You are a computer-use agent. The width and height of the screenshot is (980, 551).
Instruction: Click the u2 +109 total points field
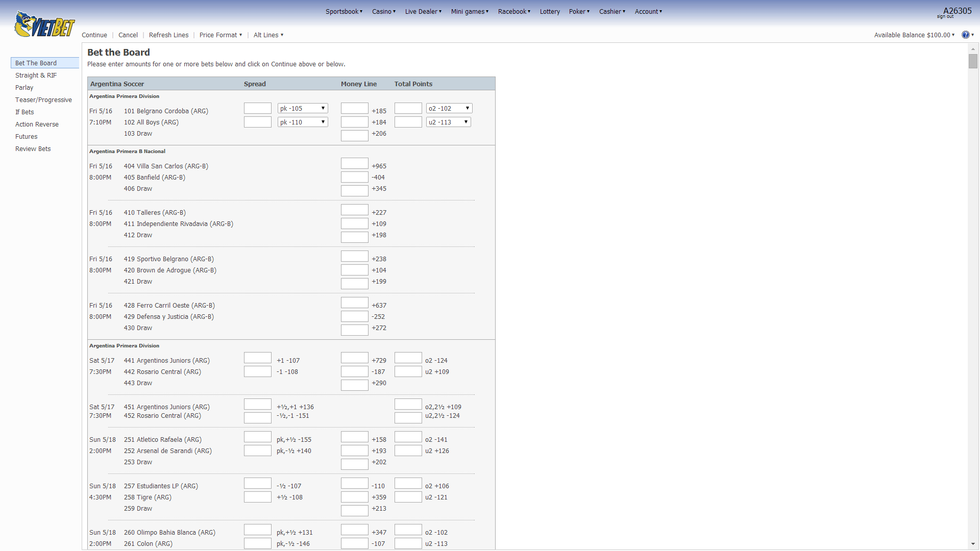tap(408, 371)
